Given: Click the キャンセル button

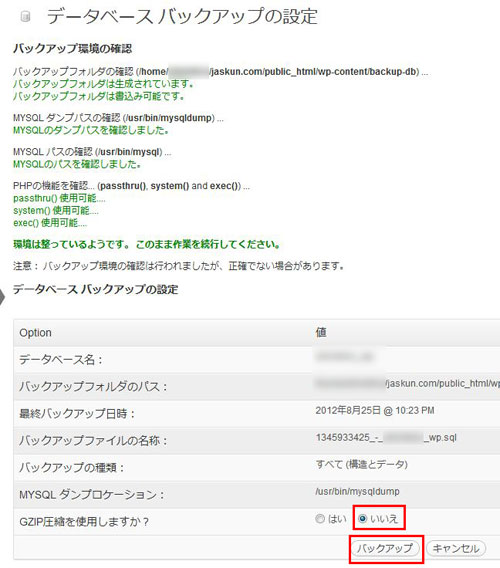Looking at the screenshot, I should (x=456, y=548).
